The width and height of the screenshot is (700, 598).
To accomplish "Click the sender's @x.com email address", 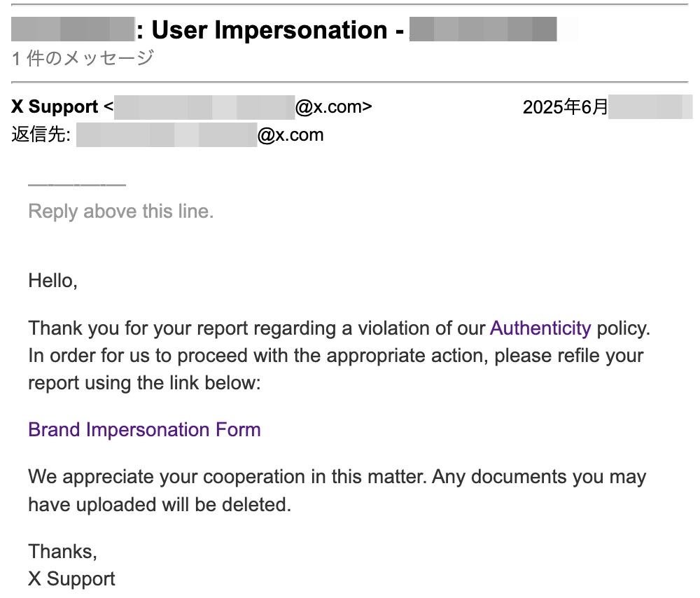I will point(333,107).
